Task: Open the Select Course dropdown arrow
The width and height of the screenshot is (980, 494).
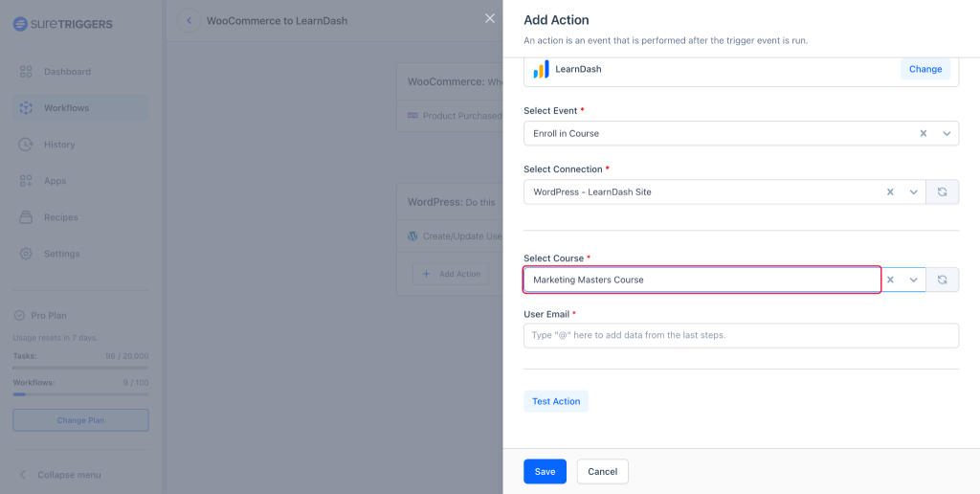Action: 914,280
